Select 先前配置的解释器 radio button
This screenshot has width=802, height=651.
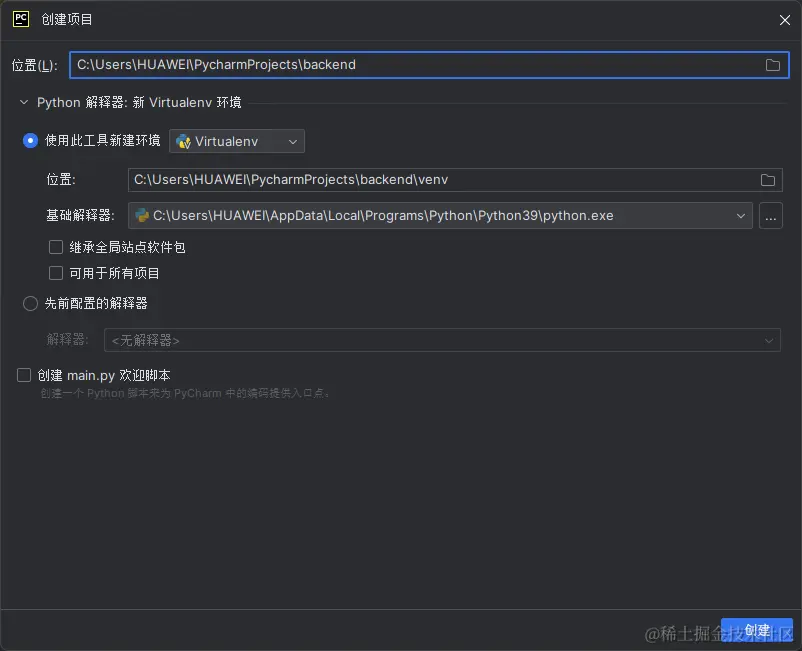[x=30, y=303]
